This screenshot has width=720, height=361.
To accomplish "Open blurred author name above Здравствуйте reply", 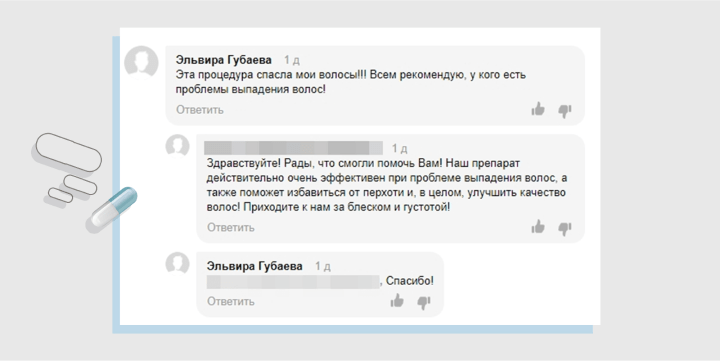I will [x=293, y=148].
